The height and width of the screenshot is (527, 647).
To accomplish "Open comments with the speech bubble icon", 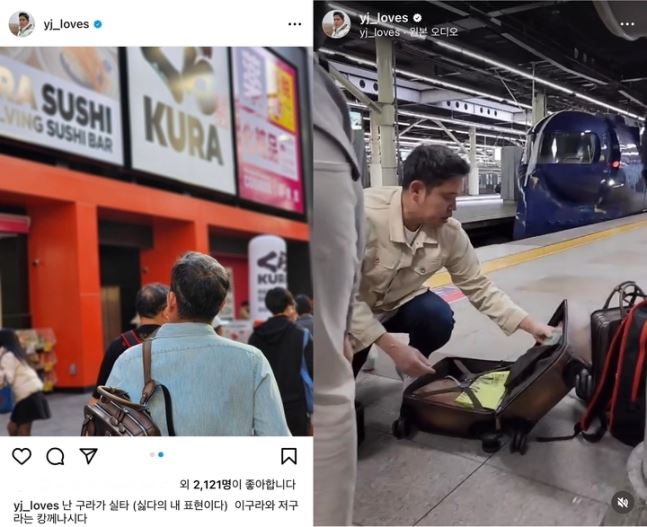I will (x=55, y=456).
